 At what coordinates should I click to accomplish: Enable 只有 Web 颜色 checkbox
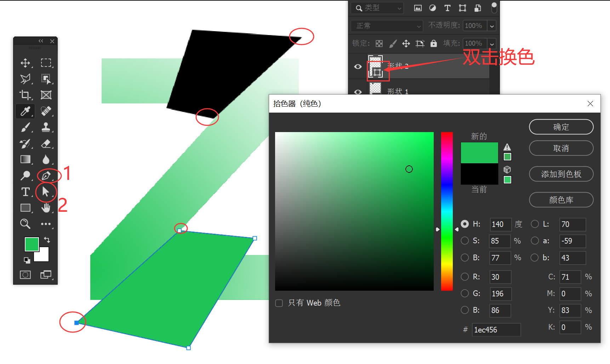click(279, 303)
